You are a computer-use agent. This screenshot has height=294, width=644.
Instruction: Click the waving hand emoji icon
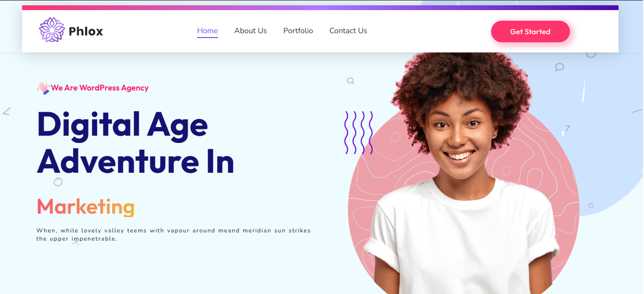coord(43,88)
